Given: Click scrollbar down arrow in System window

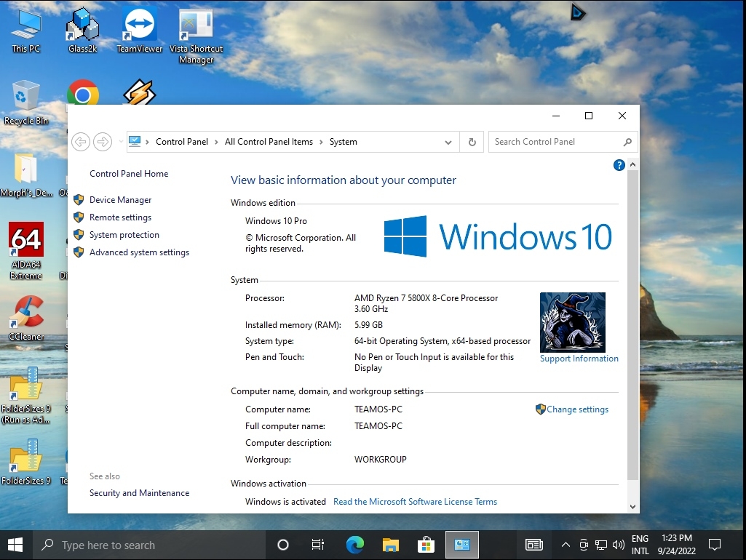Looking at the screenshot, I should pyautogui.click(x=632, y=507).
